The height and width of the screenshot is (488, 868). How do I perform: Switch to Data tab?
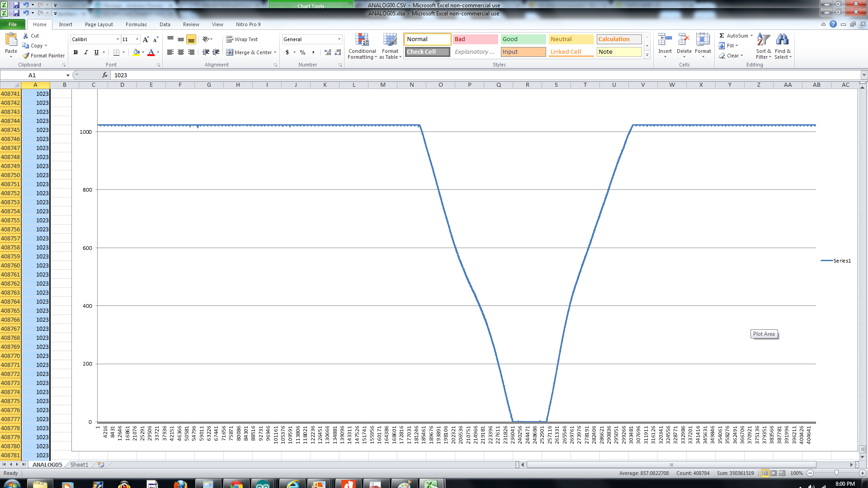tap(165, 24)
